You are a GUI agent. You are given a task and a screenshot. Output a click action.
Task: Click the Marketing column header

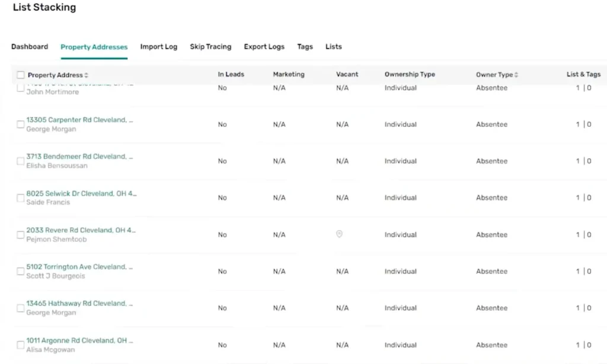(x=289, y=74)
